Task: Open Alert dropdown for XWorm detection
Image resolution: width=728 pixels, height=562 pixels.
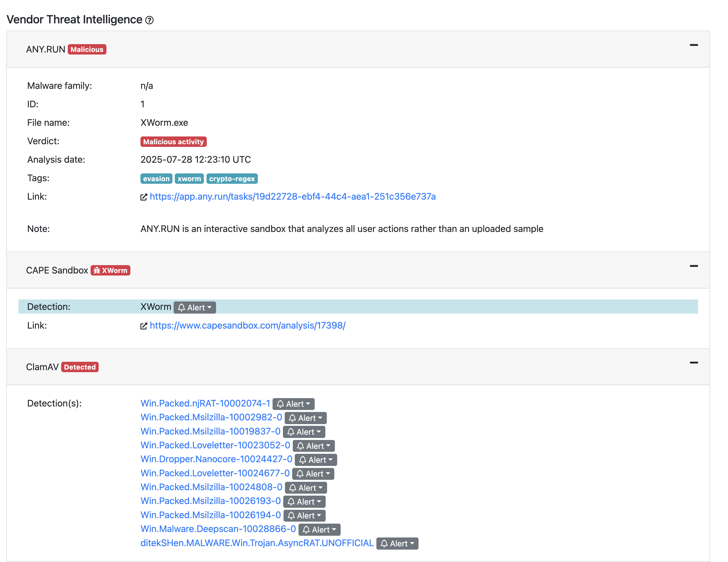Action: click(x=195, y=307)
